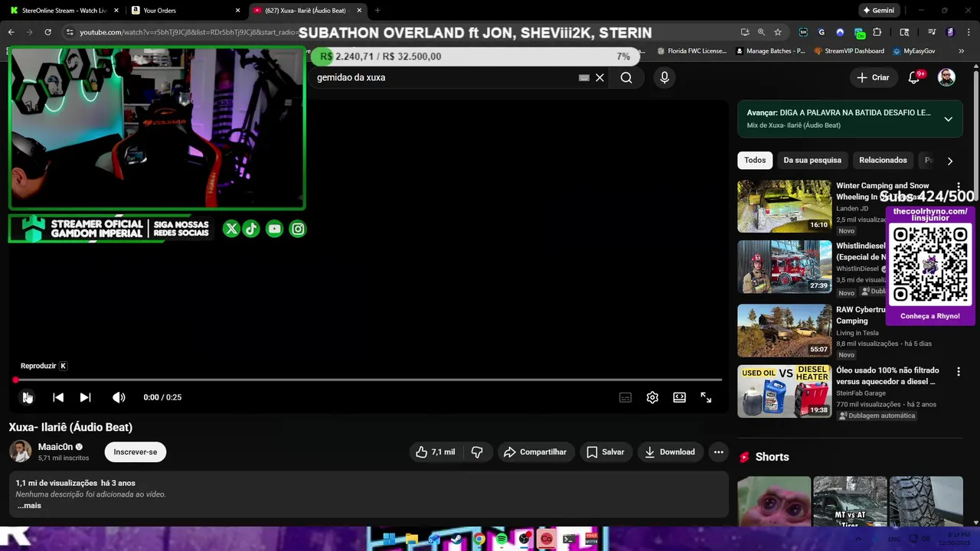This screenshot has height=551, width=980.
Task: Open the RAW Cybertruck Camping thumbnail
Action: click(x=784, y=331)
